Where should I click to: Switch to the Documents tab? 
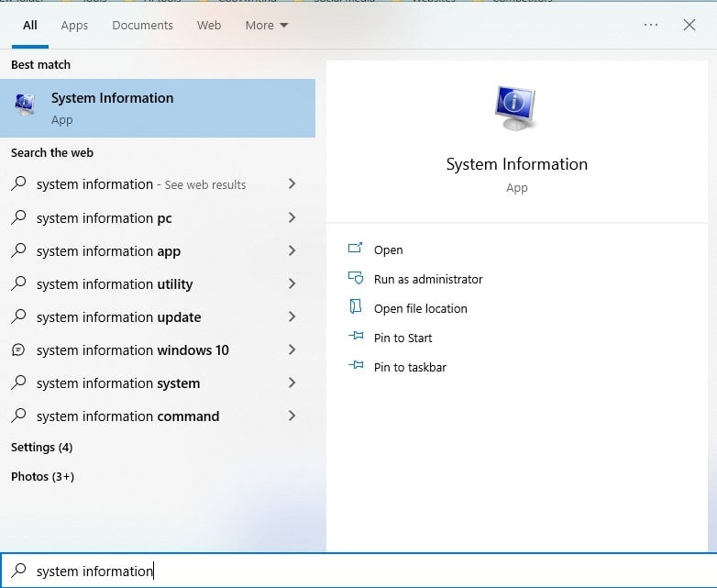(x=143, y=25)
